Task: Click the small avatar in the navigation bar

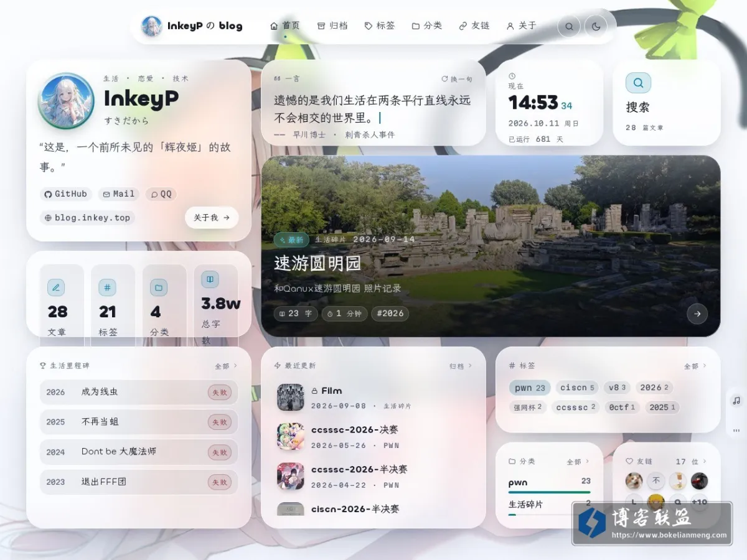Action: (152, 26)
